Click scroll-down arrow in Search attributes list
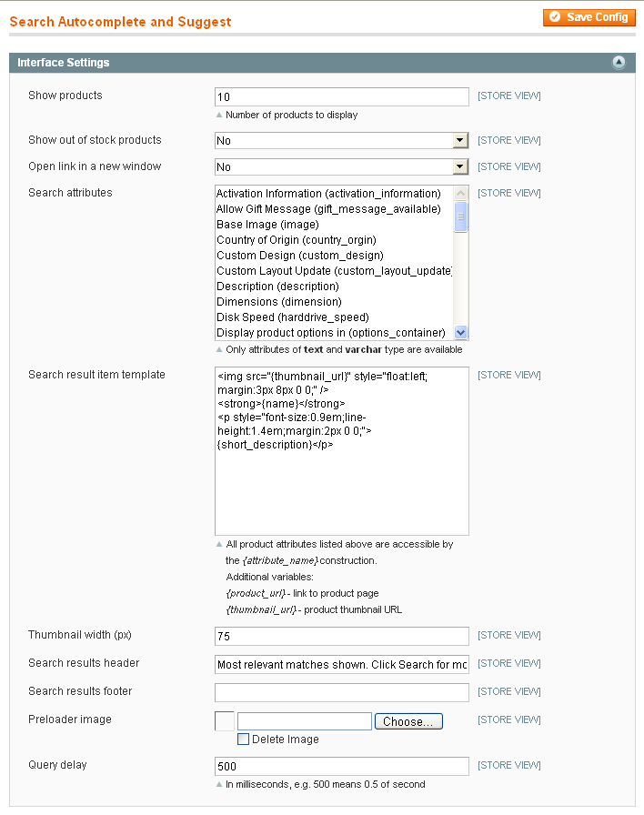Screen dimensions: 644x815 [x=460, y=332]
